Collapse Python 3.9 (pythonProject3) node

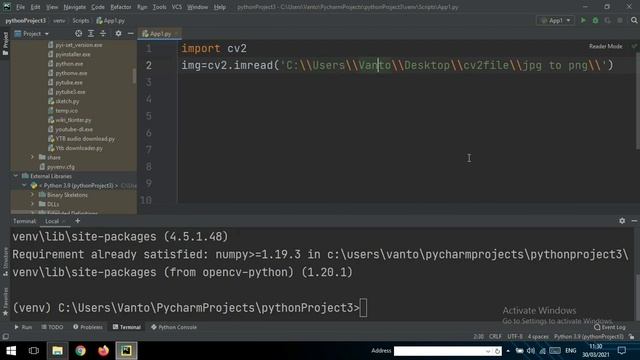click(x=24, y=185)
